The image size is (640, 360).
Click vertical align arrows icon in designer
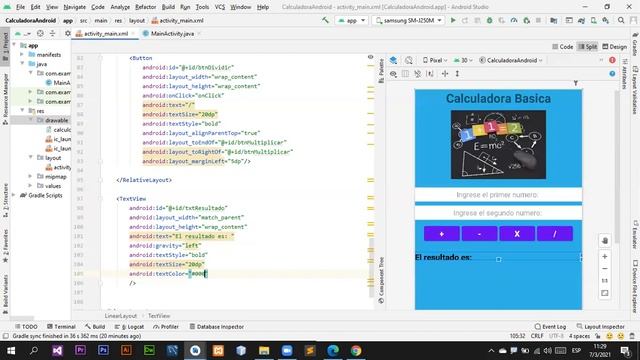[457, 73]
